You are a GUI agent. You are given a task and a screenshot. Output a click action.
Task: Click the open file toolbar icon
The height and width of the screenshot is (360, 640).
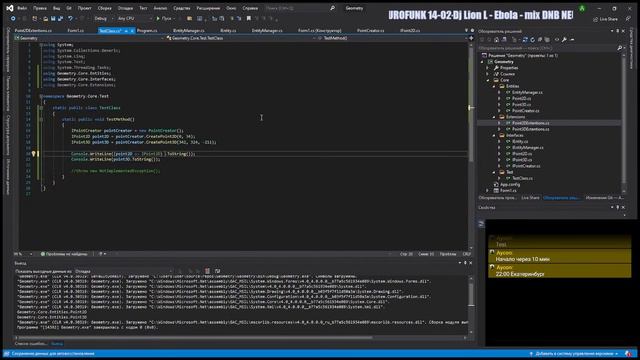pos(45,19)
